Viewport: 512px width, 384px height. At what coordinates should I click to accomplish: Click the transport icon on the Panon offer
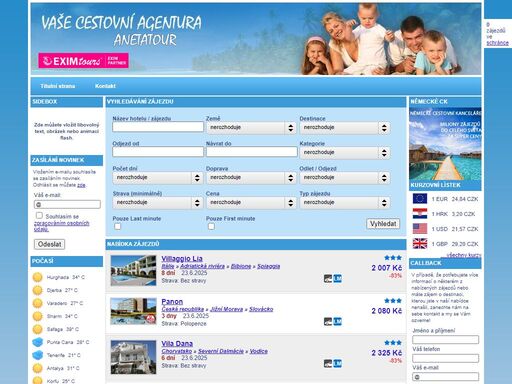(x=328, y=321)
